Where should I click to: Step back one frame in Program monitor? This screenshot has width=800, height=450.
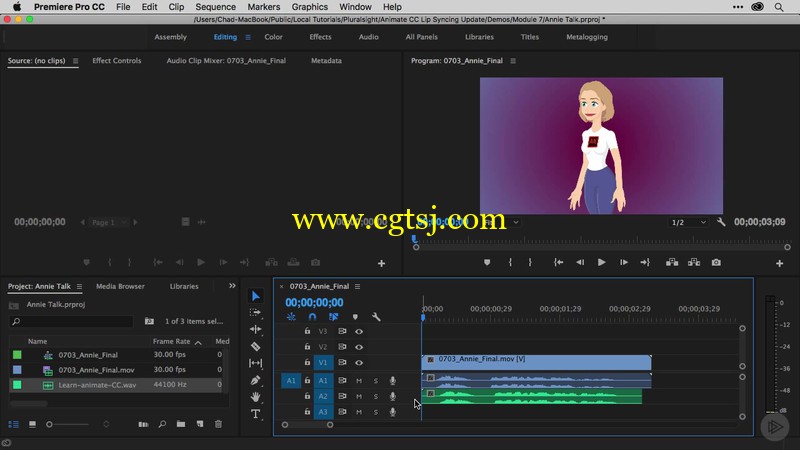pos(580,262)
